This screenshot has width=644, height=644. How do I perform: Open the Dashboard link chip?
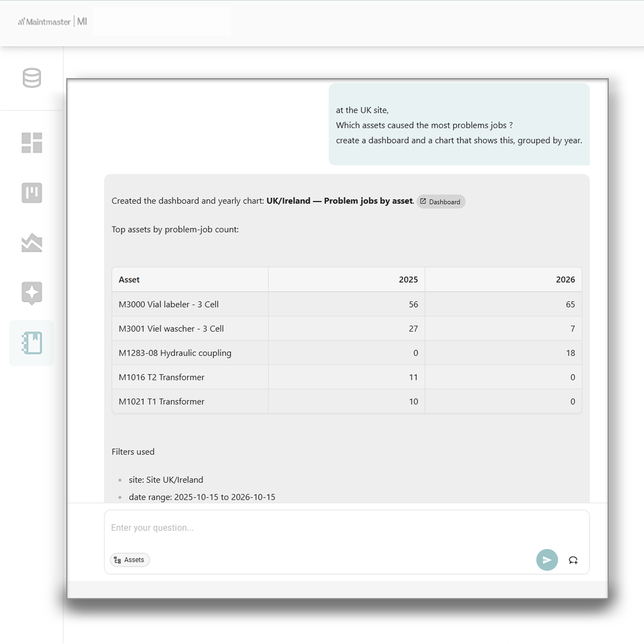click(441, 202)
